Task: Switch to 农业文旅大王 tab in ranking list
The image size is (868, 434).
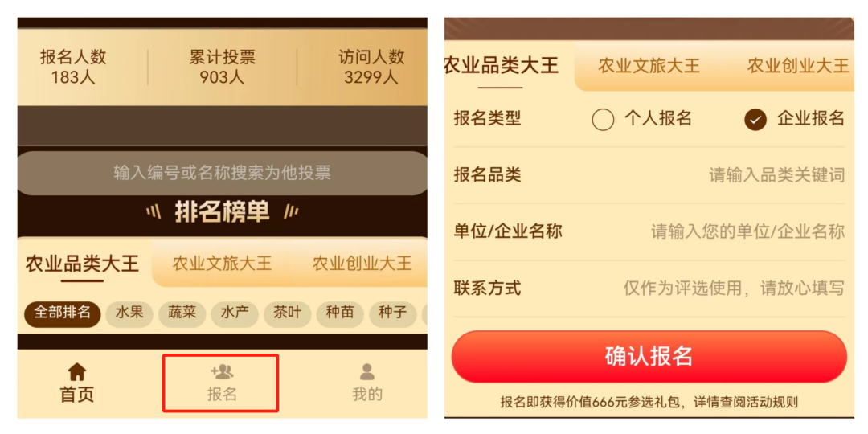Action: pyautogui.click(x=222, y=264)
